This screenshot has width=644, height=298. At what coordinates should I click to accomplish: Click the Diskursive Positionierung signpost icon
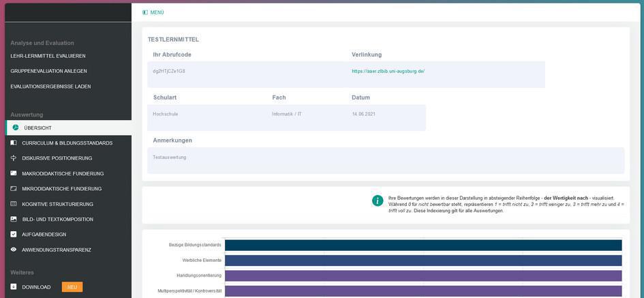coord(14,158)
